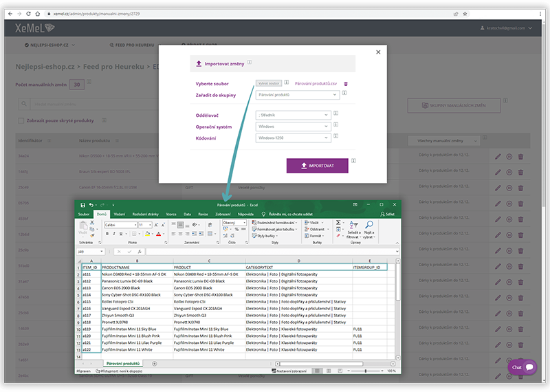This screenshot has width=550, height=392.
Task: Click the purple IMPORTOVAT button
Action: point(318,166)
